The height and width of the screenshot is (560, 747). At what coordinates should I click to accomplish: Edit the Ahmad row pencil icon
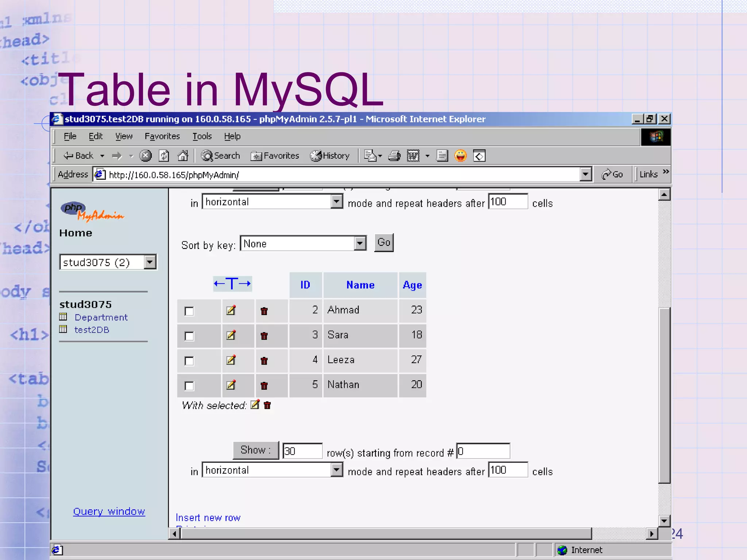[231, 311]
